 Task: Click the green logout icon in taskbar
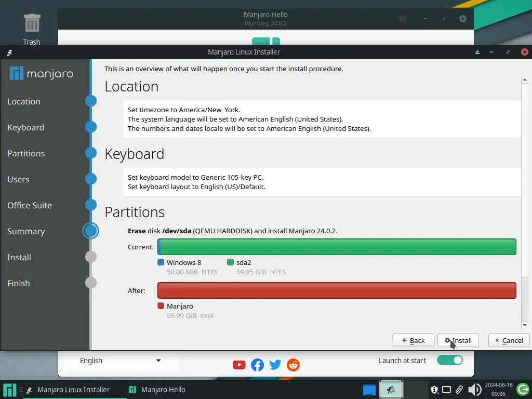(x=523, y=390)
